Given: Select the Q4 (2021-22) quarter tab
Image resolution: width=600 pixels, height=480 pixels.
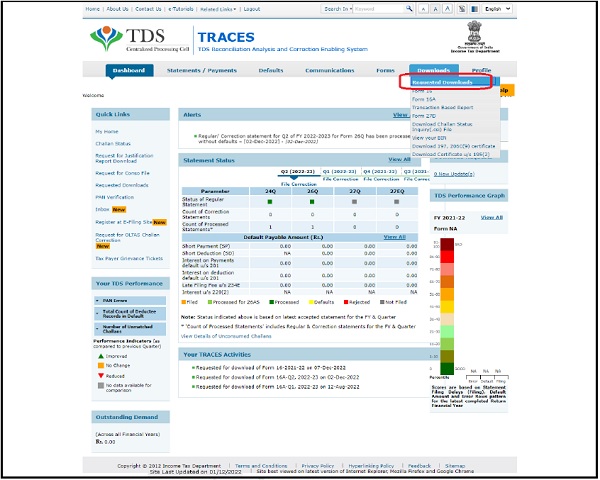Looking at the screenshot, I should (x=381, y=171).
